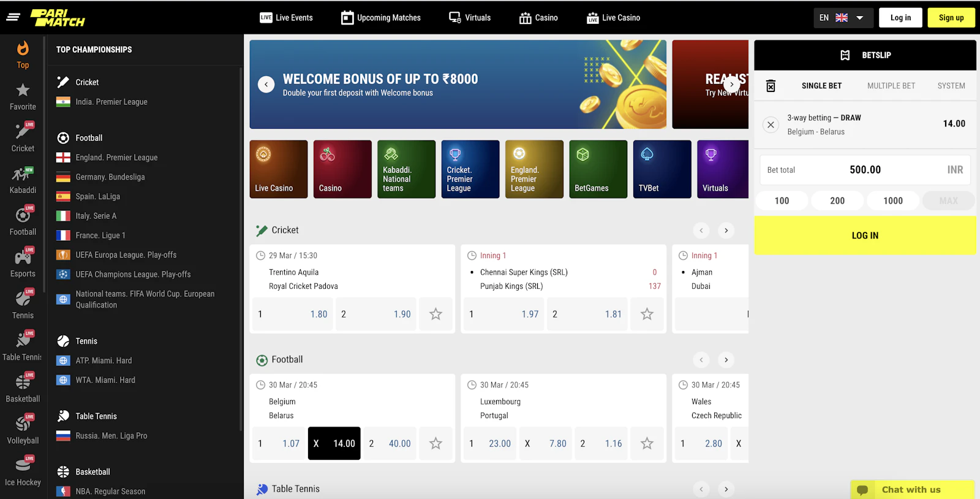Favorite the Belgium vs Belarus match star

tap(435, 443)
